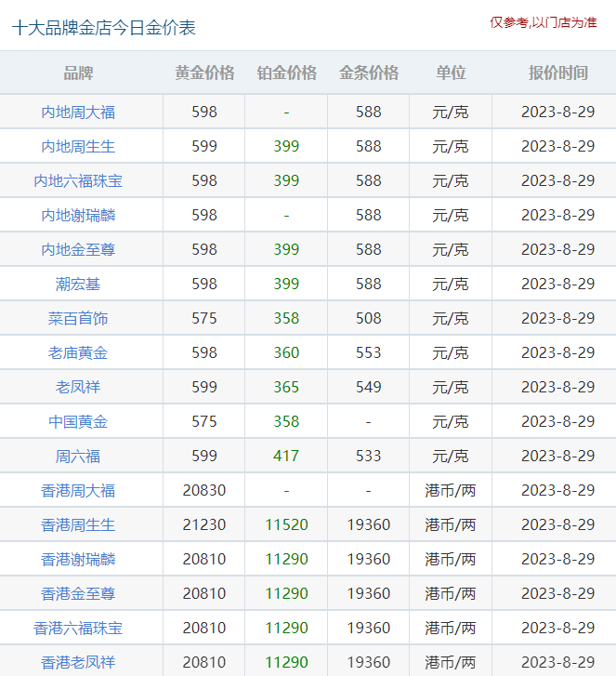Select 香港老凤祥 platinum price 11290
Viewport: 616px width, 676px height.
pos(286,662)
